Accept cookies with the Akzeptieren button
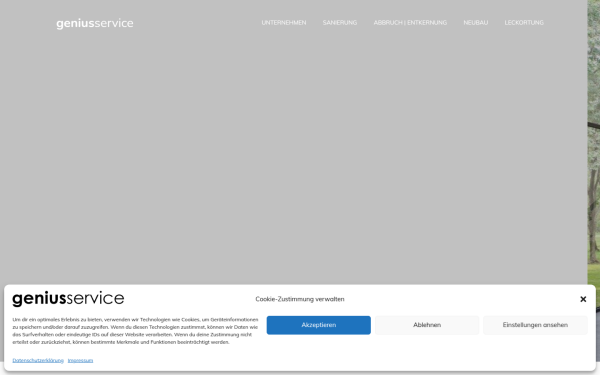This screenshot has width=600, height=375. [x=318, y=325]
